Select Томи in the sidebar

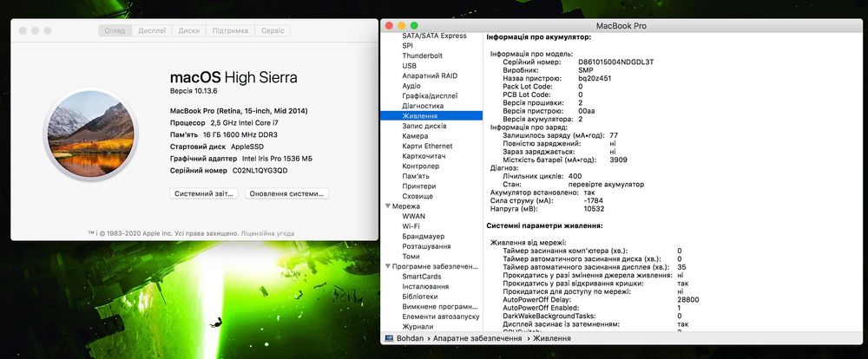411,257
